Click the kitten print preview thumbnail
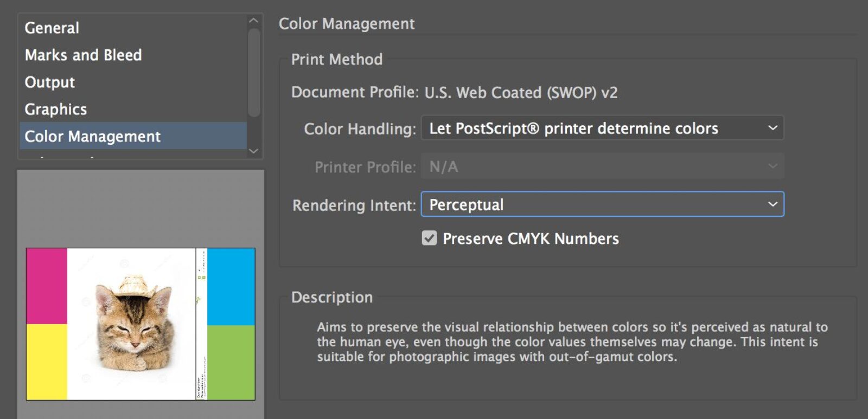Screen dimensions: 868x419 141,324
